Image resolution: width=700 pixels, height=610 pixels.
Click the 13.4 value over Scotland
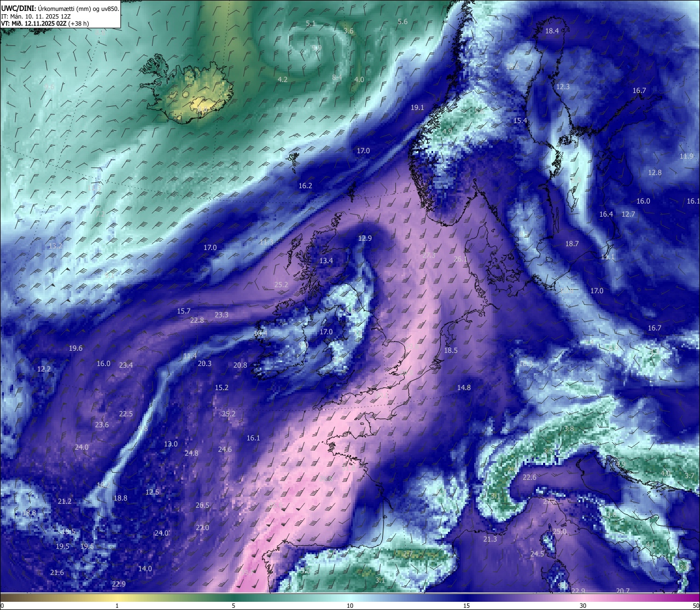click(x=326, y=261)
